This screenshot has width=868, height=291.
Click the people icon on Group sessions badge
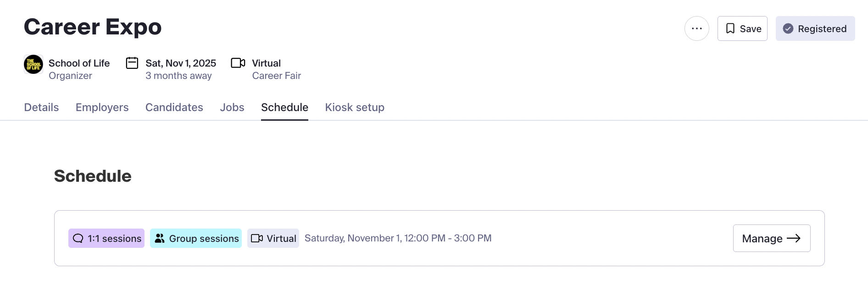point(159,238)
